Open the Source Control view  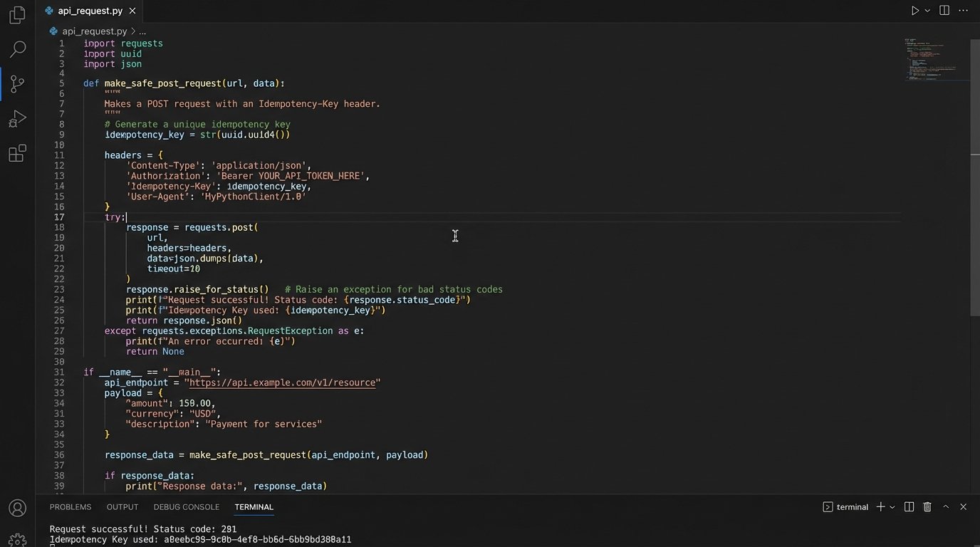coord(17,83)
